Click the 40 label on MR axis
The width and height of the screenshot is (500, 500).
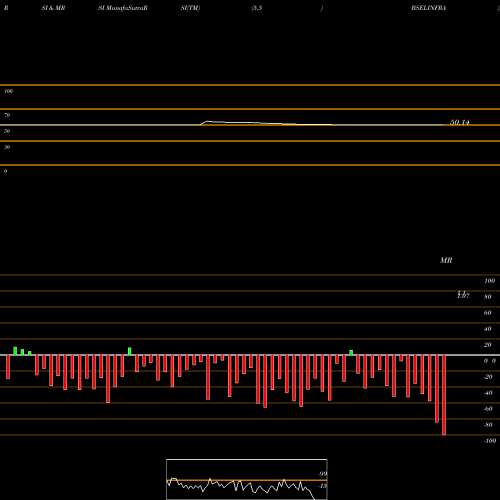[488, 329]
